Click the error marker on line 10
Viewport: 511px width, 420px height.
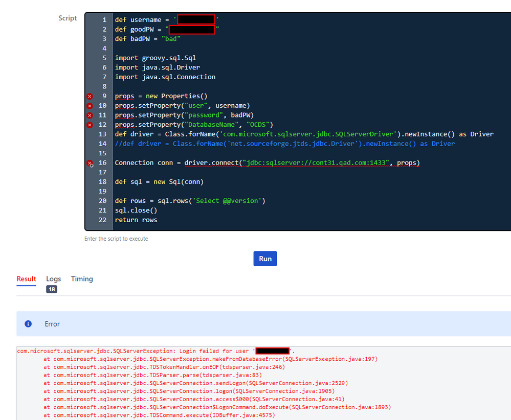(90, 106)
